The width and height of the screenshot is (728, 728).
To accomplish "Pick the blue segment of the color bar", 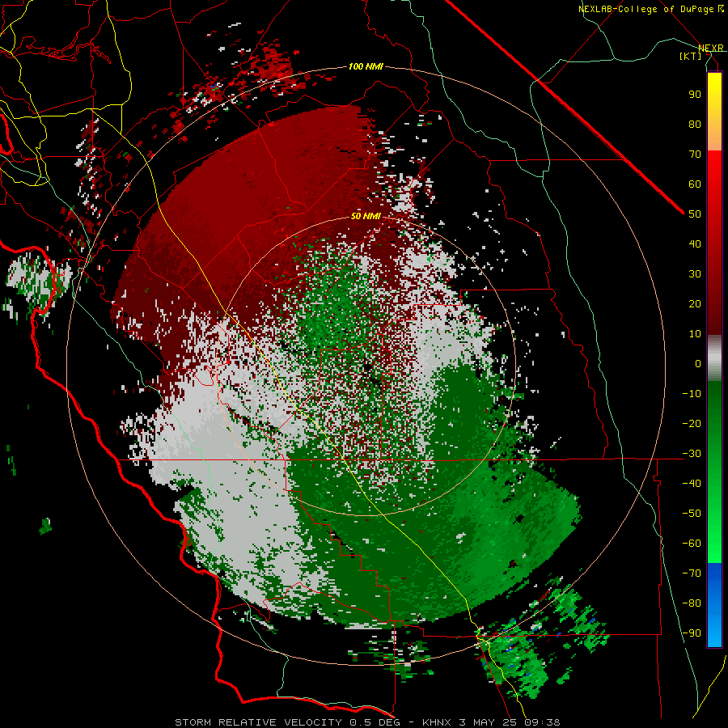I will click(x=714, y=605).
